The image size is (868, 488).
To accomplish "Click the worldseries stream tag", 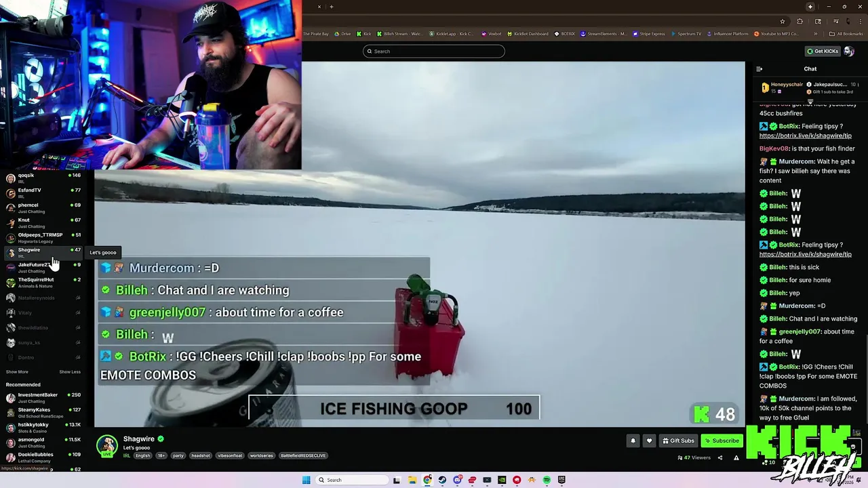I will (261, 455).
